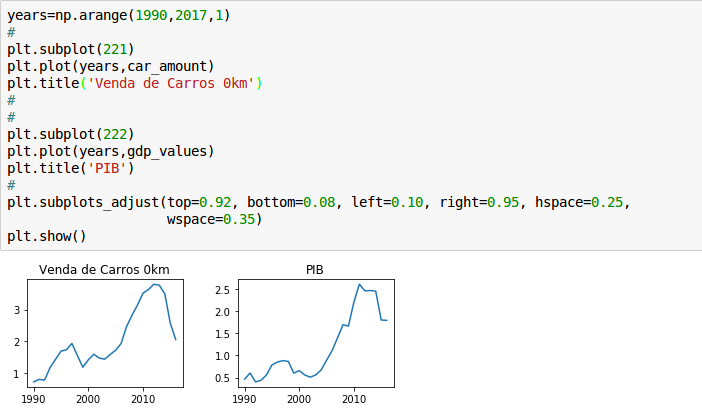Image resolution: width=702 pixels, height=415 pixels.
Task: Click the hspace=0.25 argument
Action: [579, 202]
